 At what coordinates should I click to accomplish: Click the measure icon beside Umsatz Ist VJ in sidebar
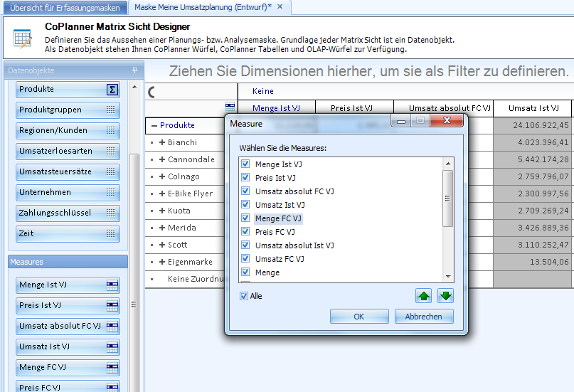pyautogui.click(x=112, y=347)
